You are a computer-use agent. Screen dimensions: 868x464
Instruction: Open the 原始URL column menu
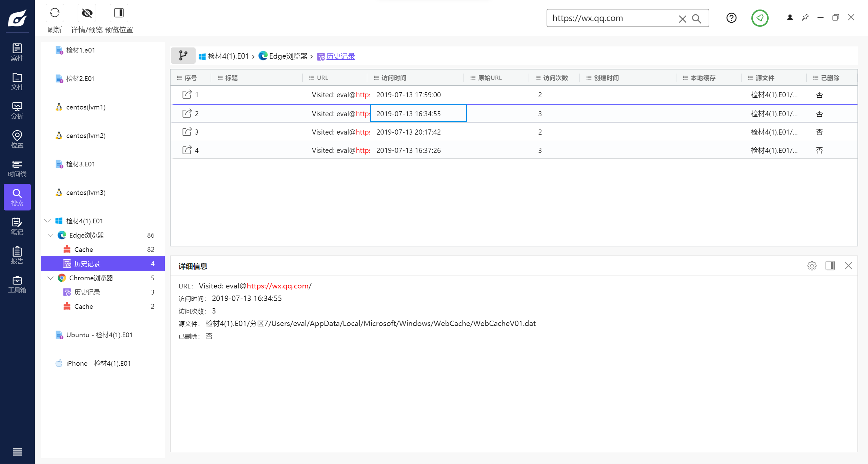click(473, 78)
